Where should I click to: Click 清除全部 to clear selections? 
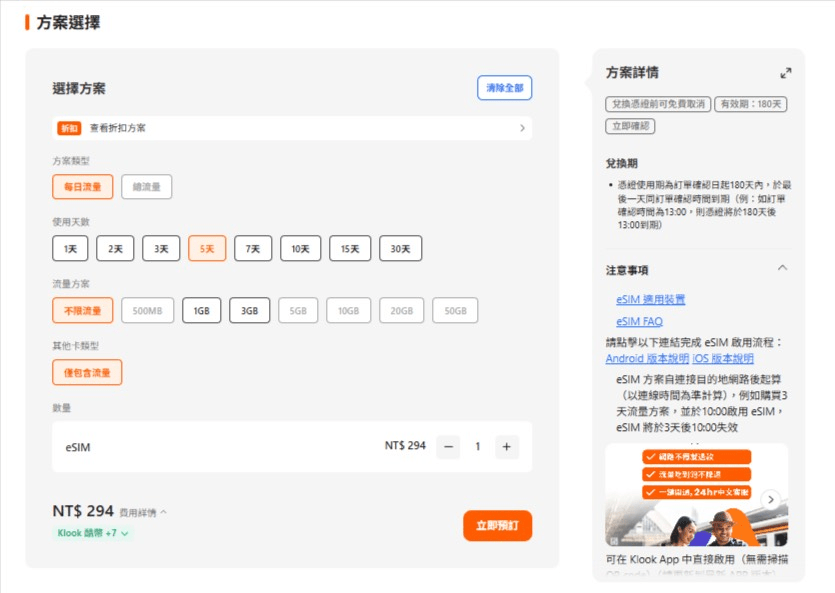click(504, 88)
